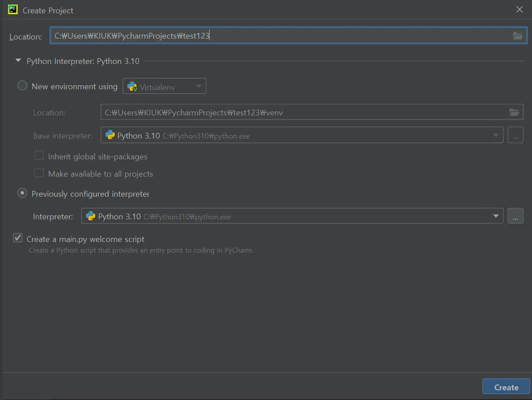Click Interpreter path text C:\Python310\python.exe

(187, 217)
